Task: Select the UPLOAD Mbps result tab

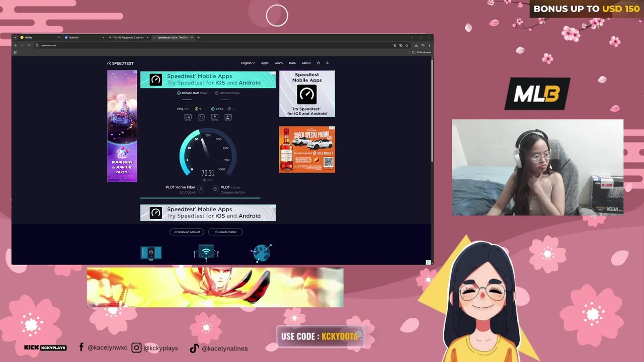Action: (227, 93)
